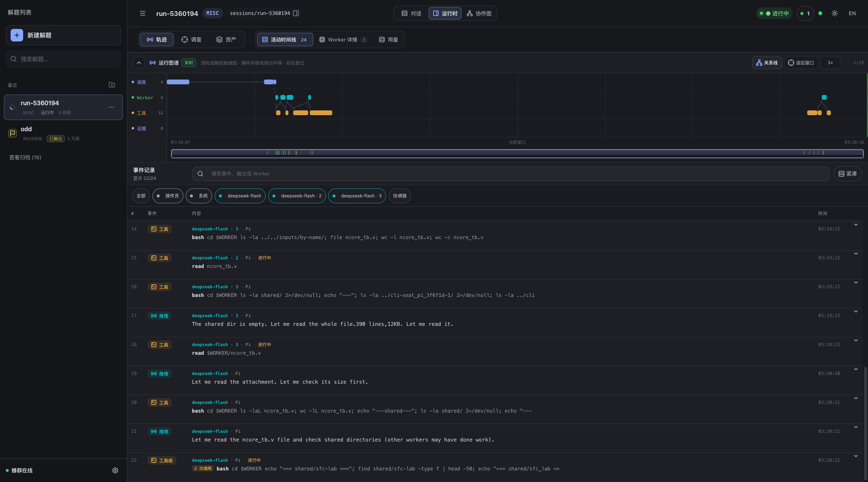
Task: Open the settings gear in the sidebar footer
Action: point(115,470)
